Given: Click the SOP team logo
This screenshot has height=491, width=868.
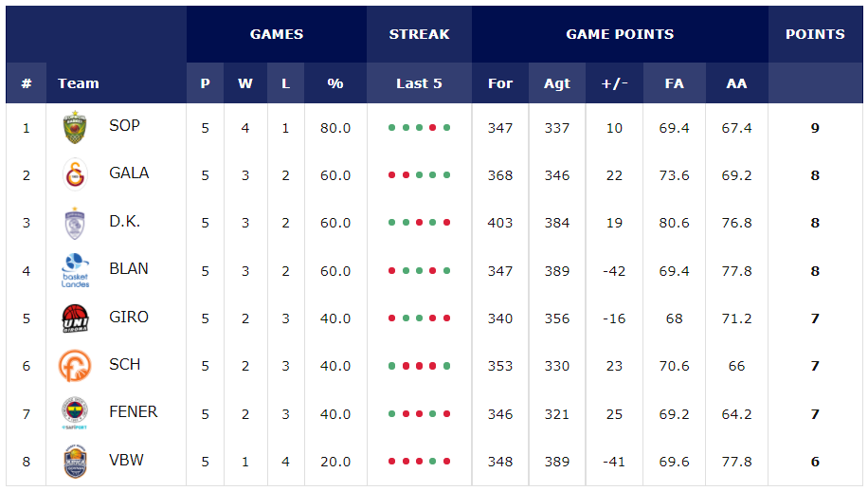Looking at the screenshot, I should [x=75, y=127].
